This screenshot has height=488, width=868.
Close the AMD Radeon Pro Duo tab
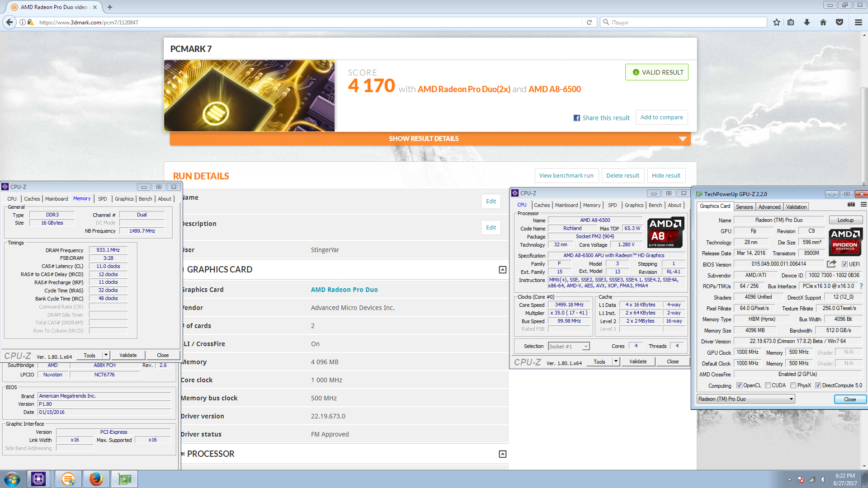95,7
